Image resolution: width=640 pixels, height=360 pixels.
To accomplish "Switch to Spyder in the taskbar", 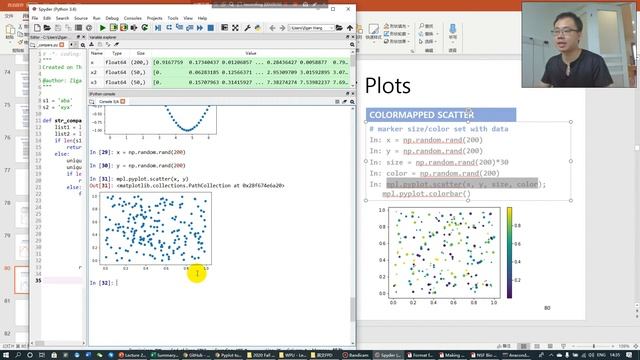I will (387, 355).
